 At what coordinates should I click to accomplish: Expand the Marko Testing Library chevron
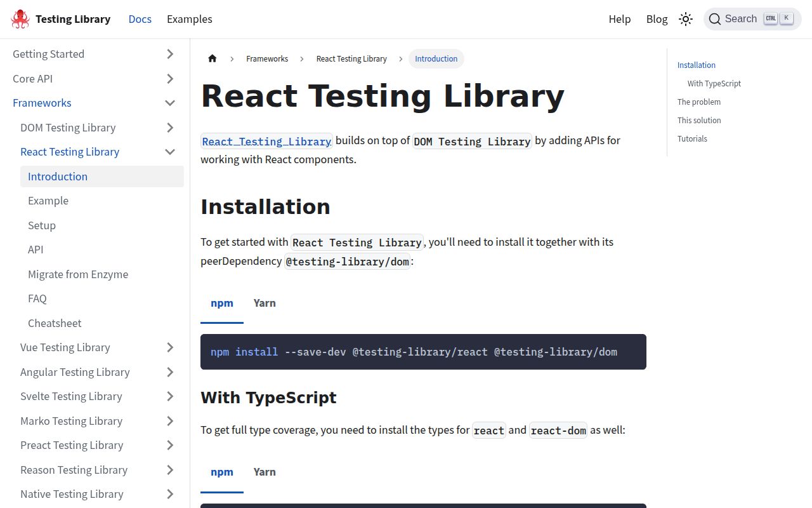[x=170, y=421]
